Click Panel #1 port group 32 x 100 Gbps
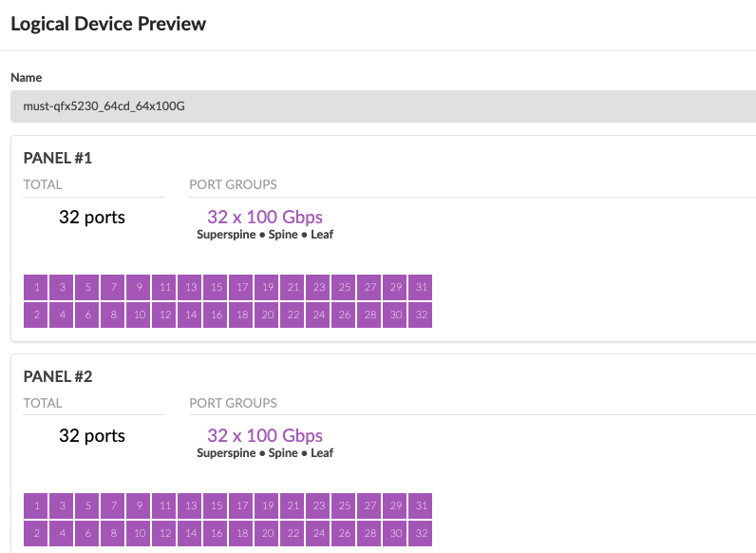 264,218
